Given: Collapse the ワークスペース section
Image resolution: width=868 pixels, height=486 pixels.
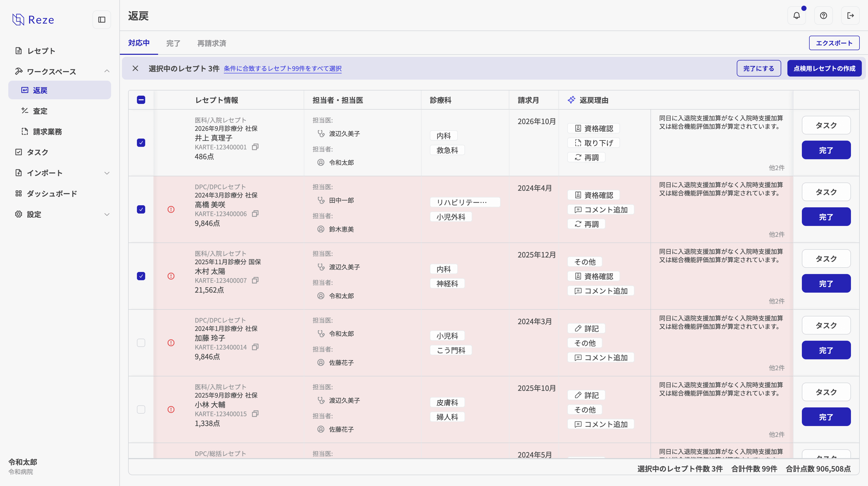Looking at the screenshot, I should click(x=107, y=71).
